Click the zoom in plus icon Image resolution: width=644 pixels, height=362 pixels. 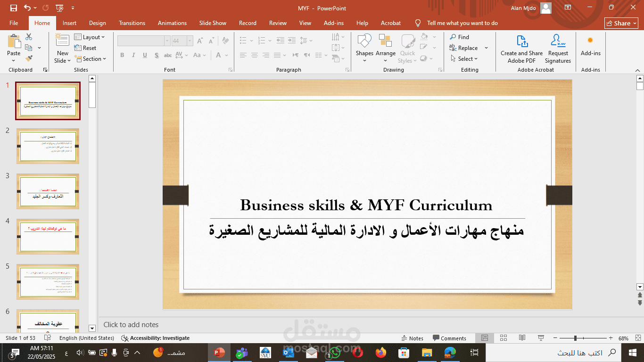611,338
